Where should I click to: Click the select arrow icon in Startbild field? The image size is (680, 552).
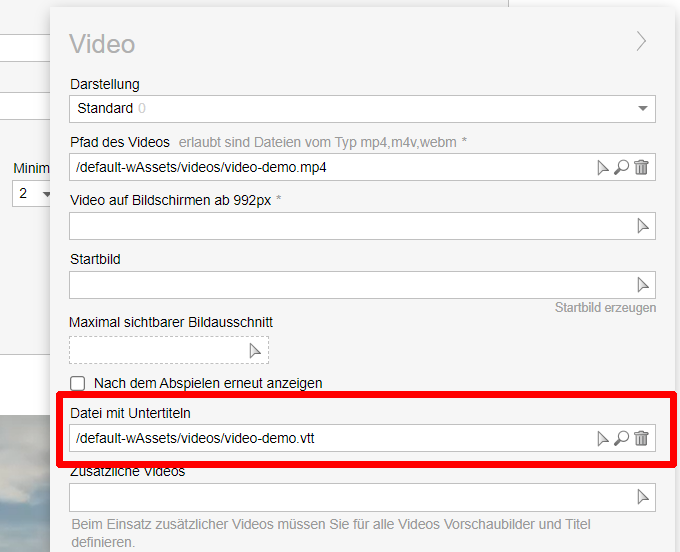point(643,285)
